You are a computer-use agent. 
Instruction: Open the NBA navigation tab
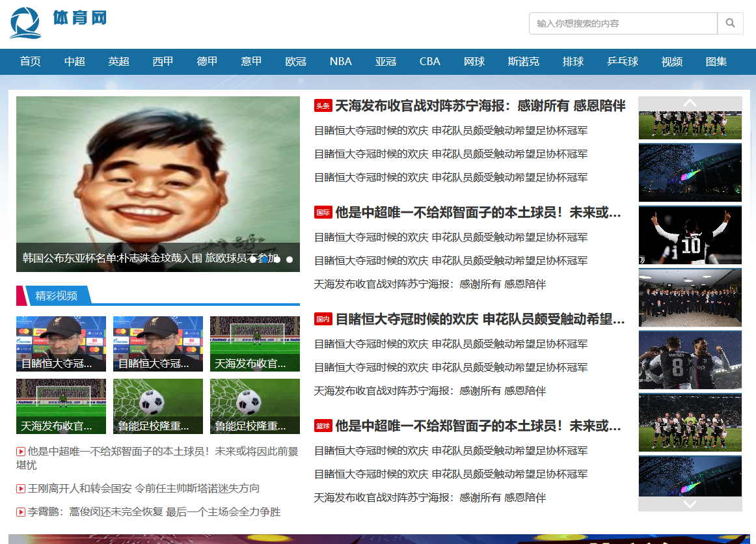tap(340, 62)
